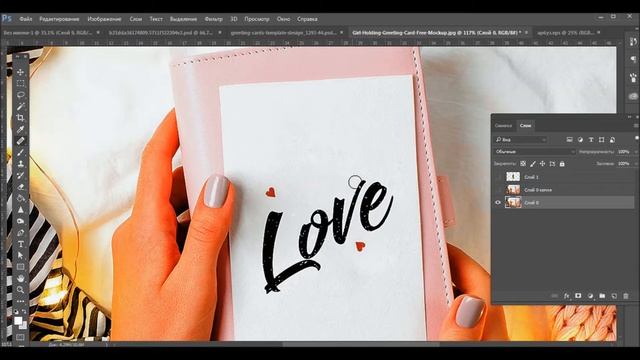Open the layer filter Вид dropdown

coord(520,140)
